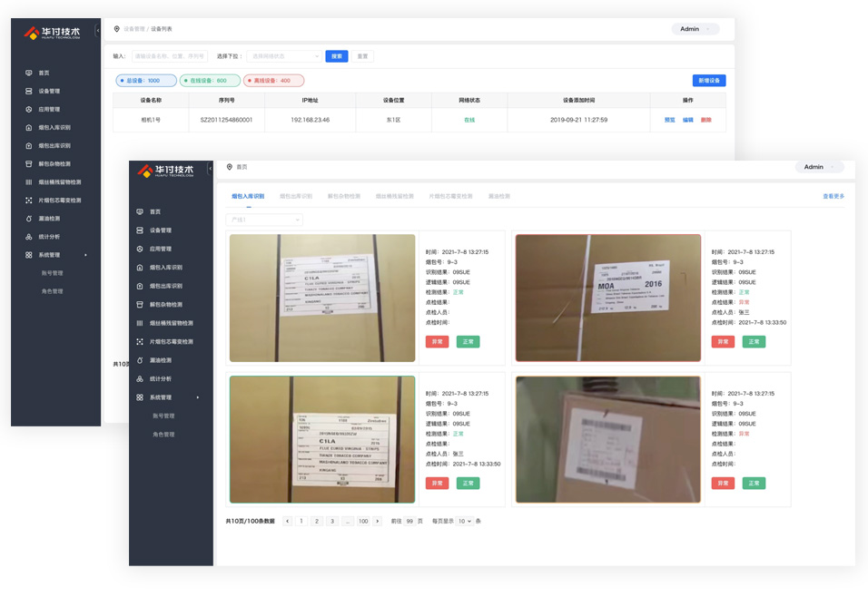This screenshot has height=597, width=868.
Task: Click the 首页 home icon in the back window sidebar
Action: point(29,73)
